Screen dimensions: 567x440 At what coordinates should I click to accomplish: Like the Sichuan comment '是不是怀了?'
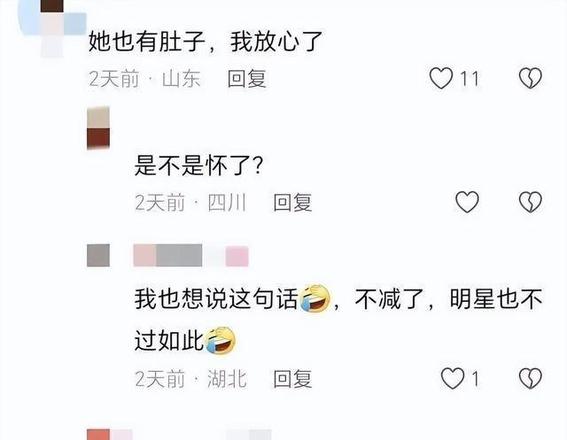(467, 202)
